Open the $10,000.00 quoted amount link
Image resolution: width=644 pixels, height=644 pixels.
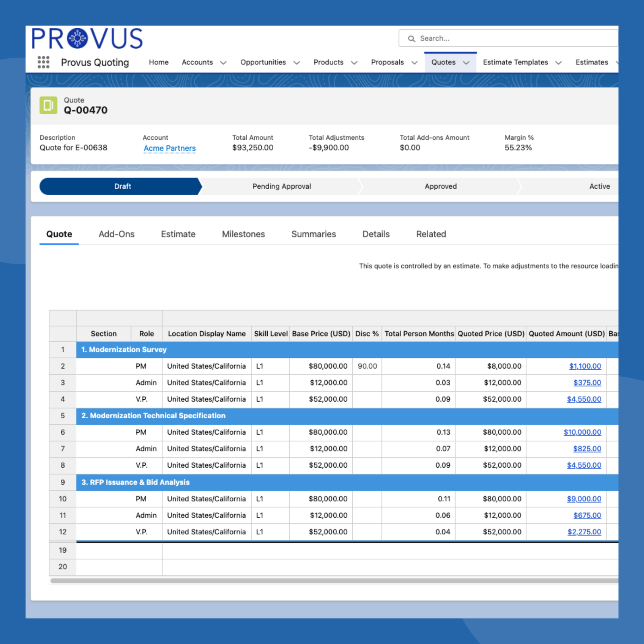pyautogui.click(x=582, y=432)
